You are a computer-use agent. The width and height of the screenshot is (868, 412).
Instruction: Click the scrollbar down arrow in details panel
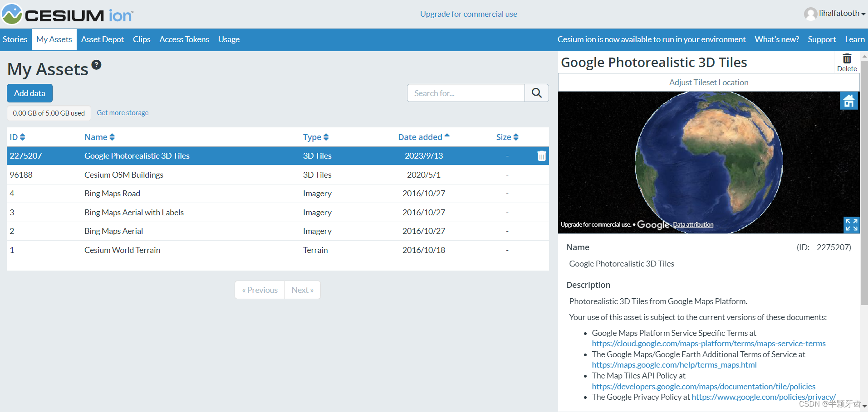click(x=864, y=407)
